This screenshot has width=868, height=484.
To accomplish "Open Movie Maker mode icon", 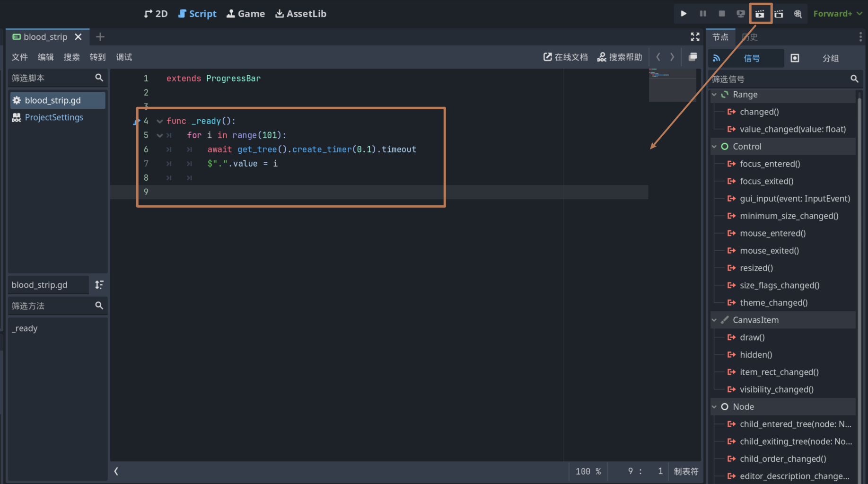I will point(798,14).
